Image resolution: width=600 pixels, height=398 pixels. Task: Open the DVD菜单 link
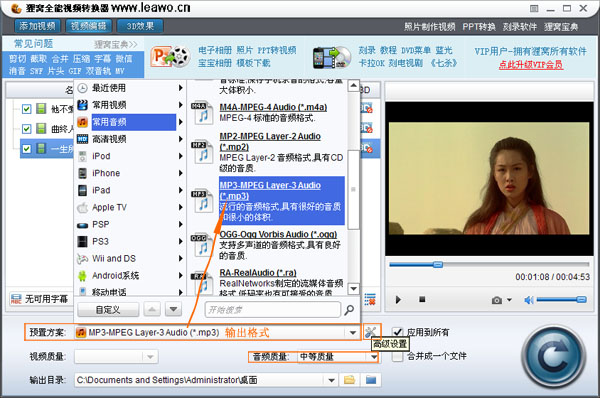416,50
